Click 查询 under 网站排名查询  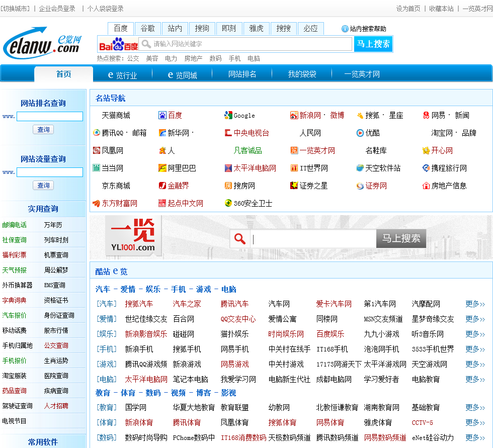(43, 129)
